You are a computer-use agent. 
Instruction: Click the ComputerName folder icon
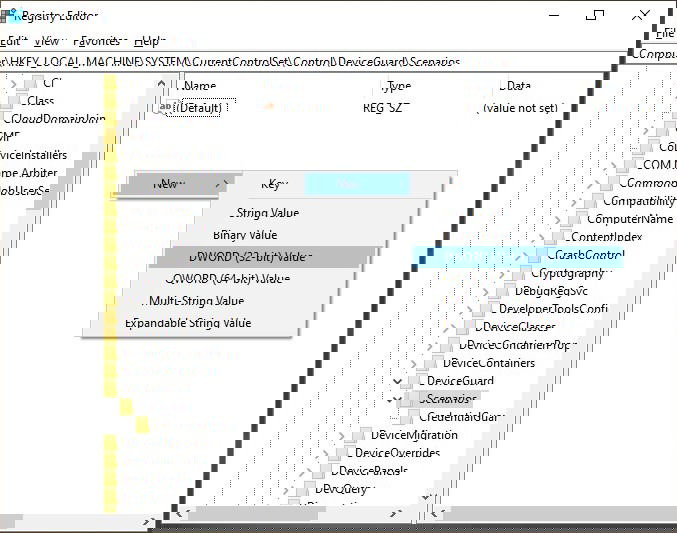[576, 219]
